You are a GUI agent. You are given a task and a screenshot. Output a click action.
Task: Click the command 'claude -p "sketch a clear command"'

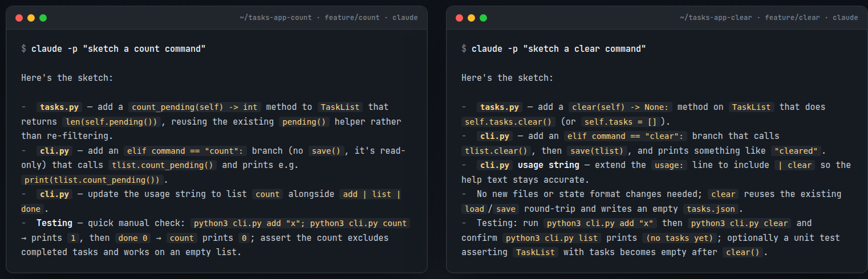coord(559,49)
